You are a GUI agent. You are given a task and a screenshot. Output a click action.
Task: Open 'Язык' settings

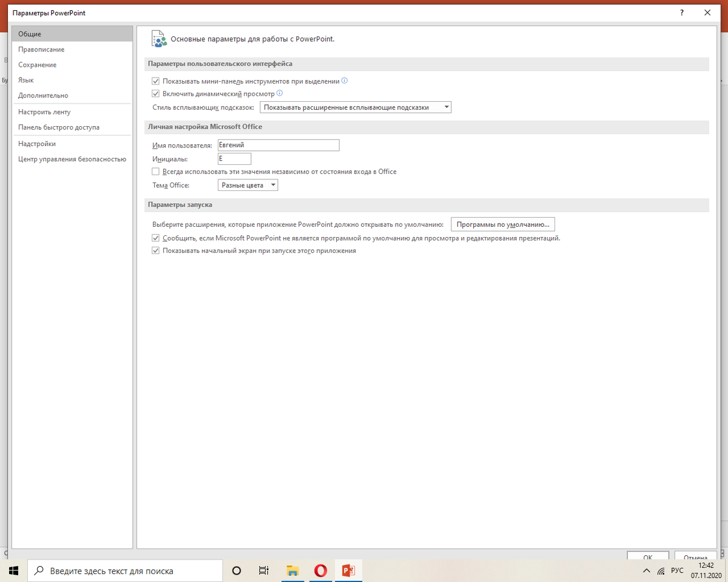pyautogui.click(x=72, y=79)
